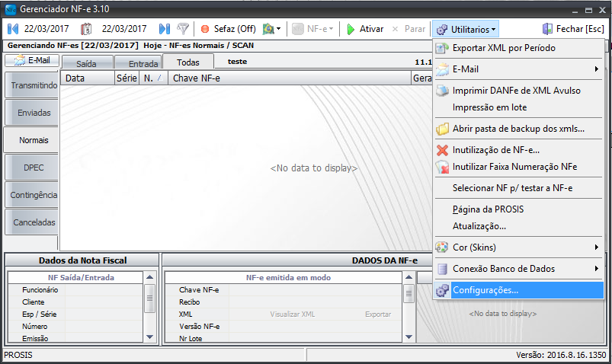Select the Normais side tab
612x364 pixels.
[32, 140]
